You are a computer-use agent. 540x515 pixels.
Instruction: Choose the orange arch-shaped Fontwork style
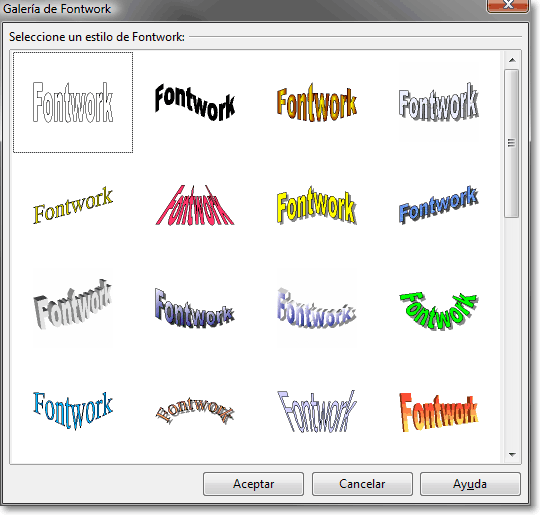click(x=195, y=410)
